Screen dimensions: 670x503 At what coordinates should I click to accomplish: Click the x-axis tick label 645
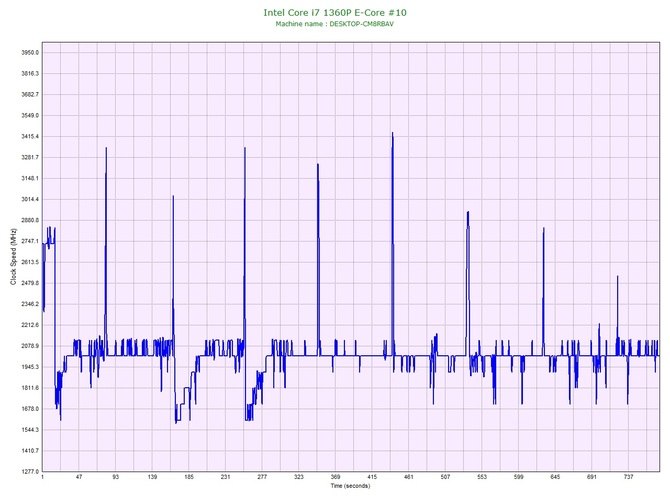(x=555, y=477)
